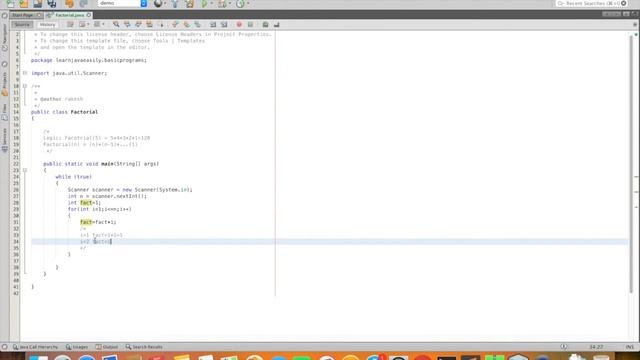Open the Files side panel
This screenshot has width=640, height=360.
pos(4,112)
